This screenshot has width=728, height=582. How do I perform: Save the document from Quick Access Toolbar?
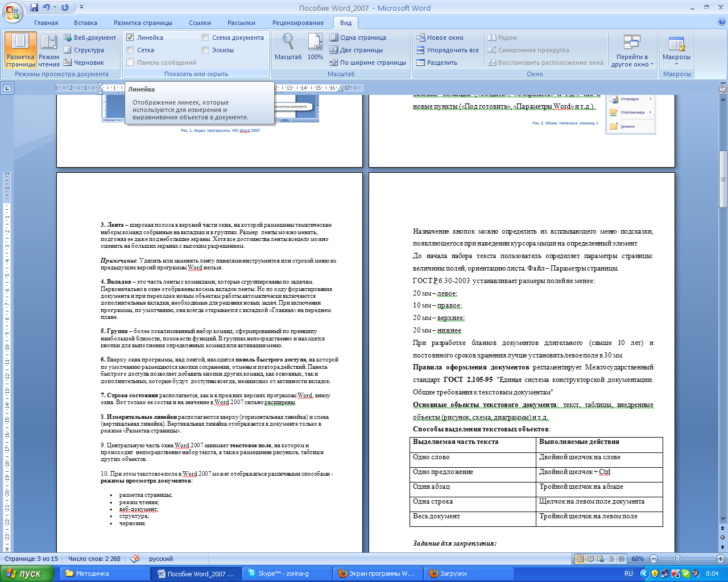point(34,7)
